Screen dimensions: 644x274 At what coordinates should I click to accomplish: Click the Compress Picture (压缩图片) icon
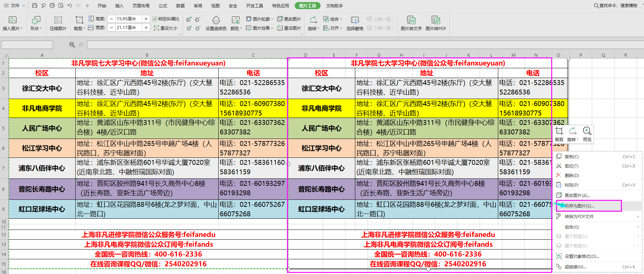point(58,20)
